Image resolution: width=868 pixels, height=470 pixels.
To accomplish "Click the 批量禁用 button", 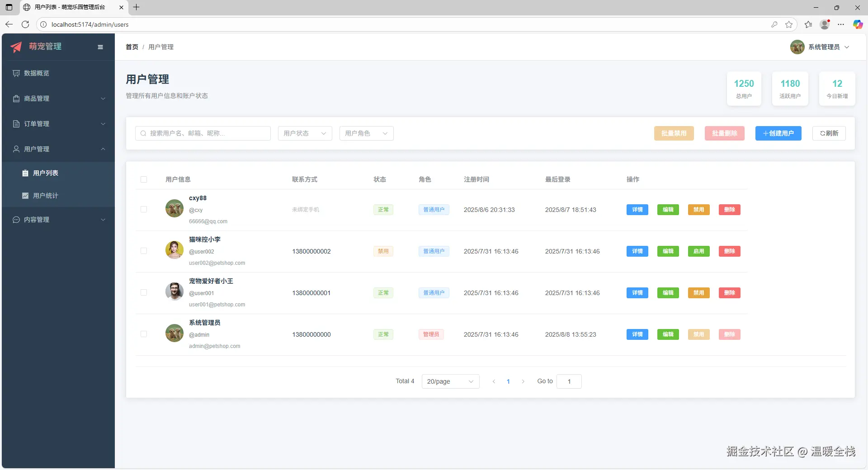I will click(674, 133).
